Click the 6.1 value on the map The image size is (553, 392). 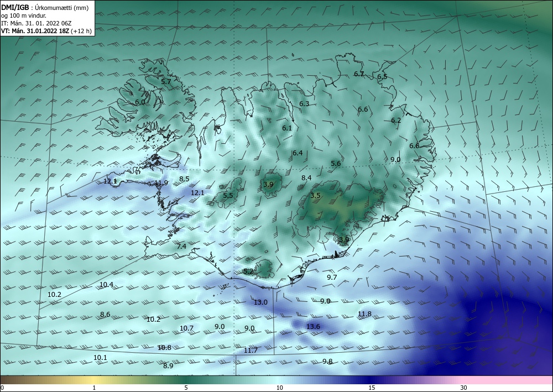(x=287, y=128)
